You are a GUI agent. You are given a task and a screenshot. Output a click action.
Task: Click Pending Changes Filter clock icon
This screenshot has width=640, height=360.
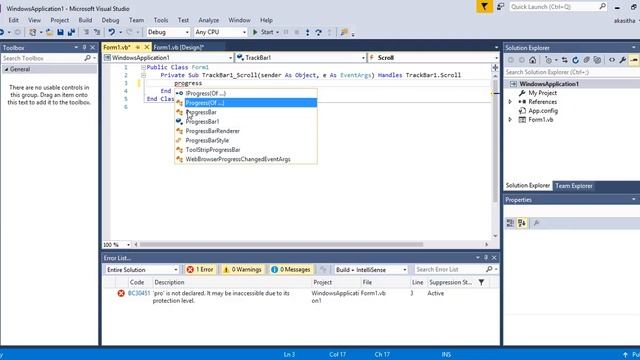(x=549, y=60)
